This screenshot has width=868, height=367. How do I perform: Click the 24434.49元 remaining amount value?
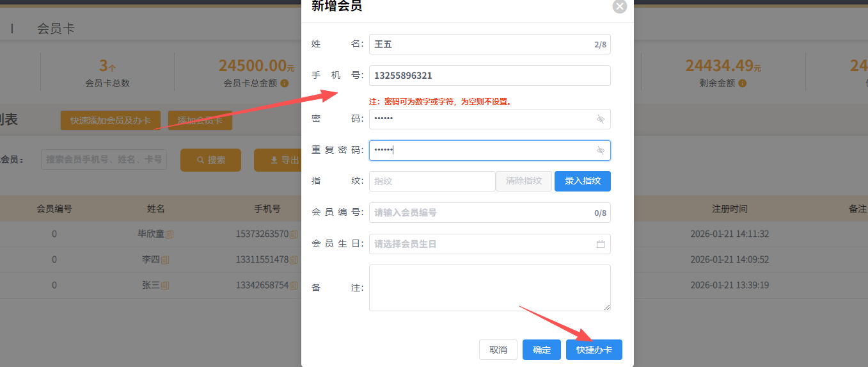723,66
